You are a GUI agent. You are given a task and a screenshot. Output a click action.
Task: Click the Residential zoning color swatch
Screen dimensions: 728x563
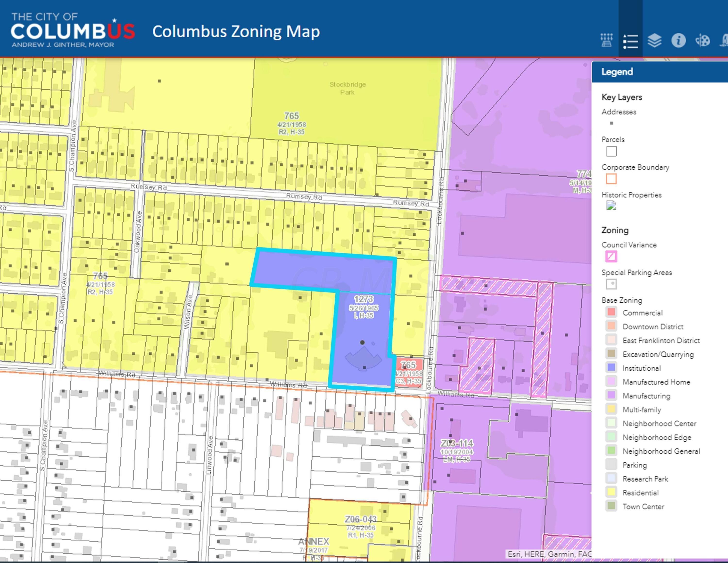[611, 492]
